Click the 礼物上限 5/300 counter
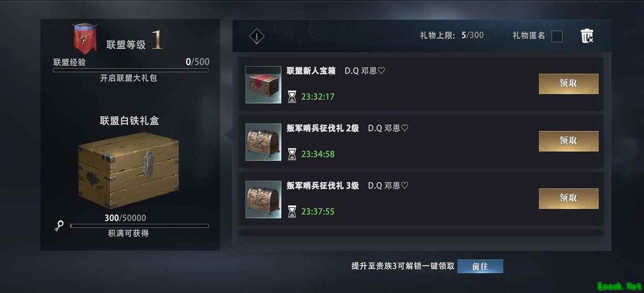This screenshot has width=644, height=293. pos(452,35)
